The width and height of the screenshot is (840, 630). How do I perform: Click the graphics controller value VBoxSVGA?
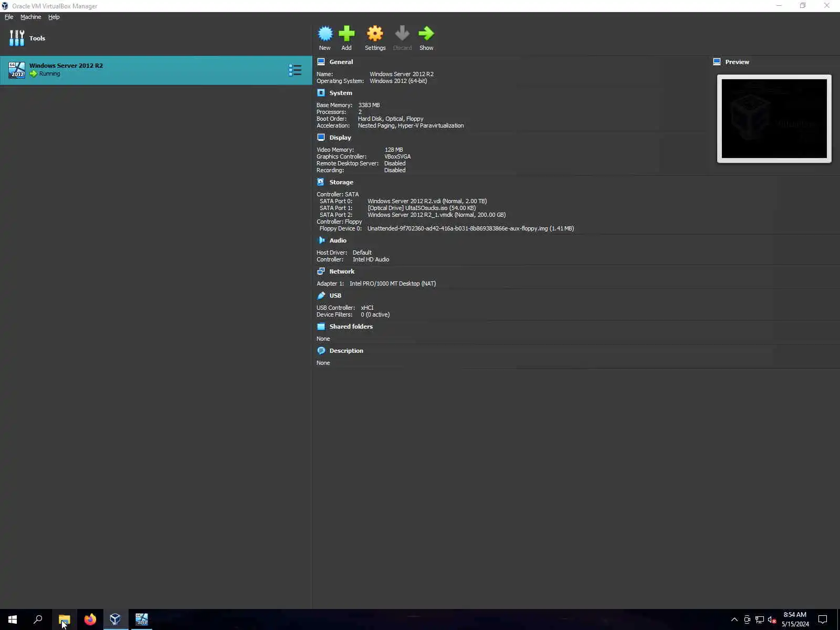[397, 156]
